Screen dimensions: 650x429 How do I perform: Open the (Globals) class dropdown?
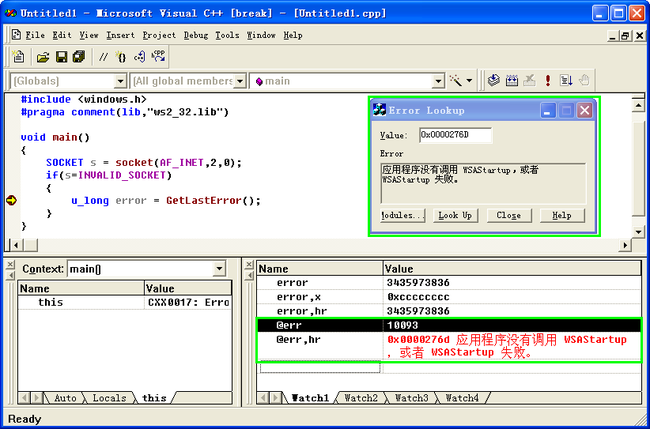(x=120, y=81)
